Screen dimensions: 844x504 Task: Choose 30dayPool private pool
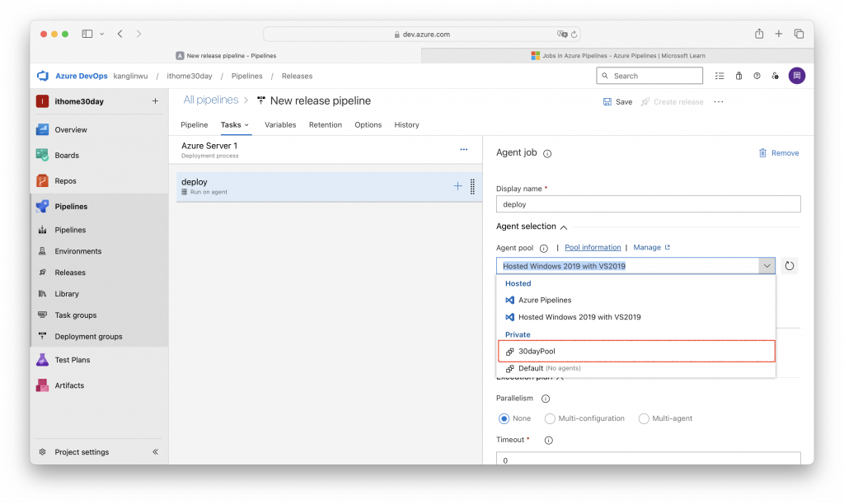point(636,352)
